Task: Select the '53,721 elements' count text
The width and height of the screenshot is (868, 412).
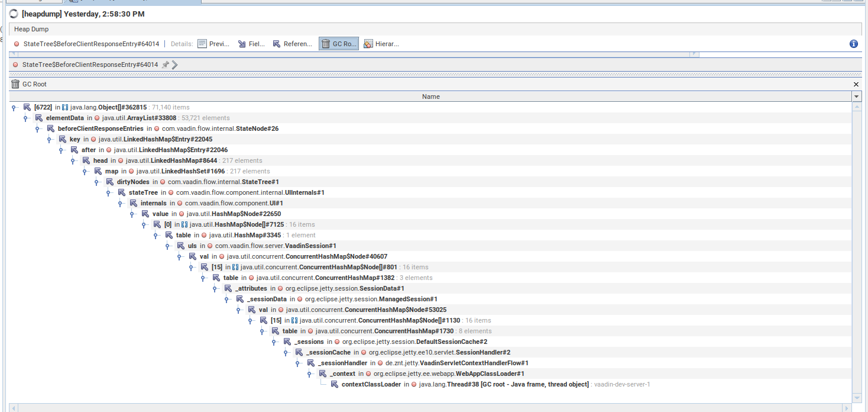Action: click(x=205, y=118)
